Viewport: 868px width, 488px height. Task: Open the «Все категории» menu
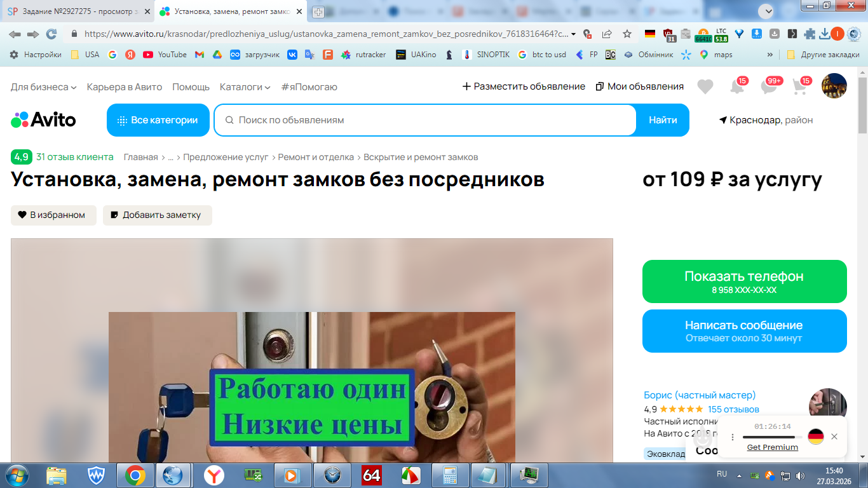(158, 120)
